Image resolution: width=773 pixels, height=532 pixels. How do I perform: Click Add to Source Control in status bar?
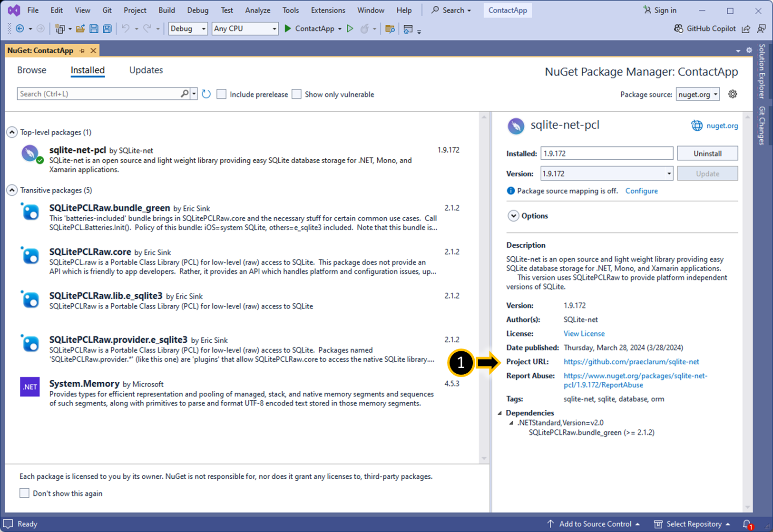coord(594,524)
